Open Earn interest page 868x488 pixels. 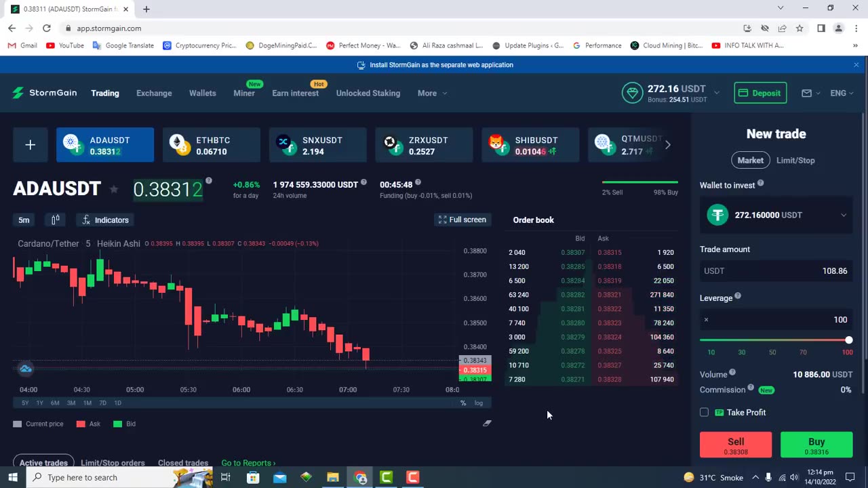click(295, 93)
